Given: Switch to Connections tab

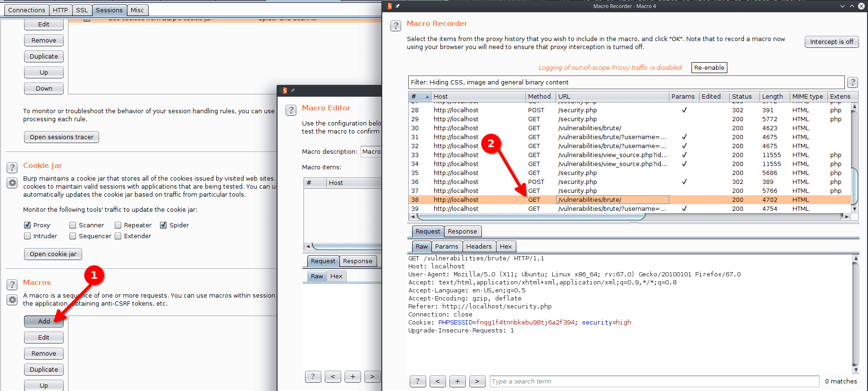Looking at the screenshot, I should tap(26, 10).
